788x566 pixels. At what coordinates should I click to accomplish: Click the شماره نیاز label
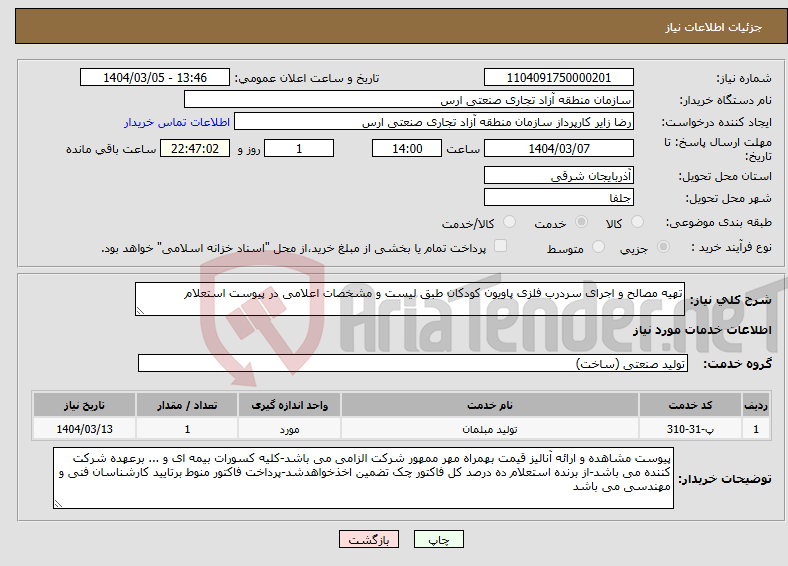point(744,78)
